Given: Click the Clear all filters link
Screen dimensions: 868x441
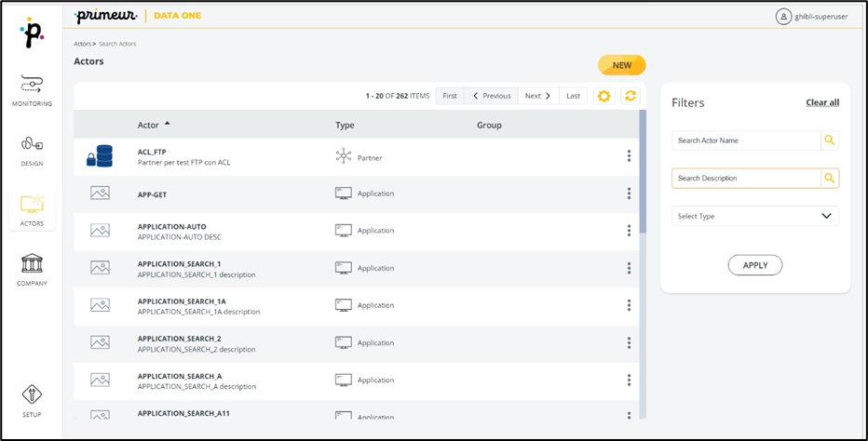Looking at the screenshot, I should point(821,102).
